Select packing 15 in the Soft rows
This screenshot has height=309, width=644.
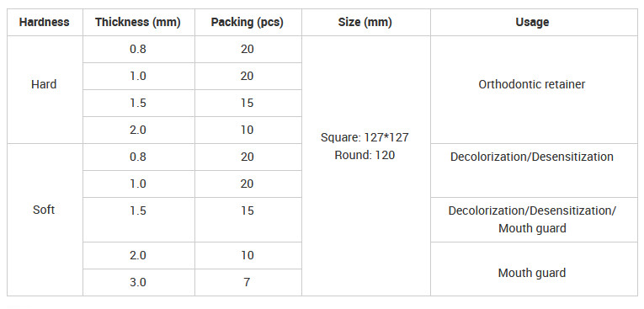tap(248, 220)
